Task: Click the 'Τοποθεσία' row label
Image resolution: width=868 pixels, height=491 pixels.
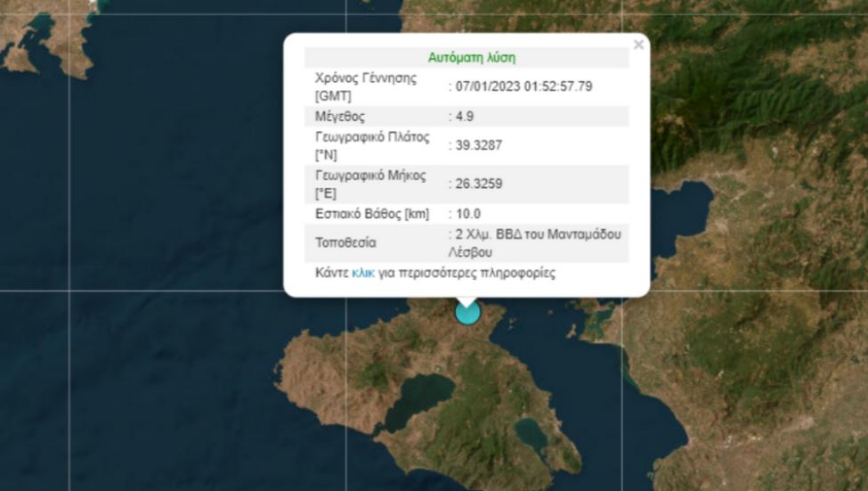Action: pos(345,242)
